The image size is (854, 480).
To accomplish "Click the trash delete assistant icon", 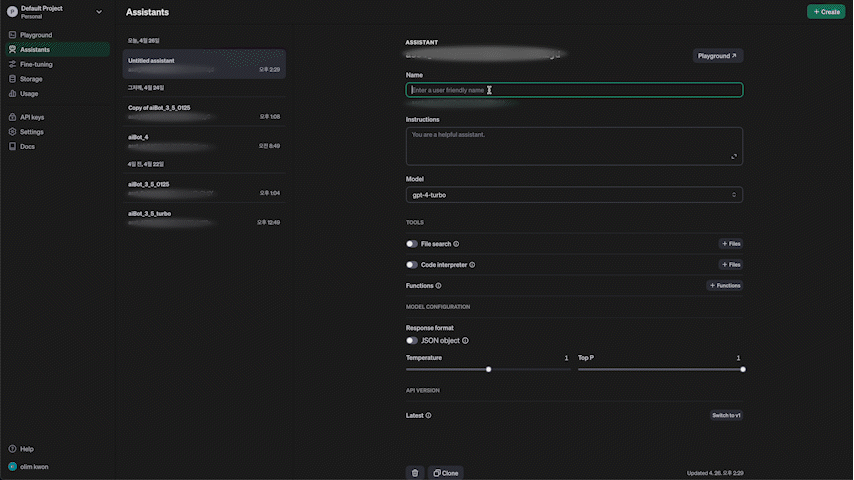I will (414, 473).
